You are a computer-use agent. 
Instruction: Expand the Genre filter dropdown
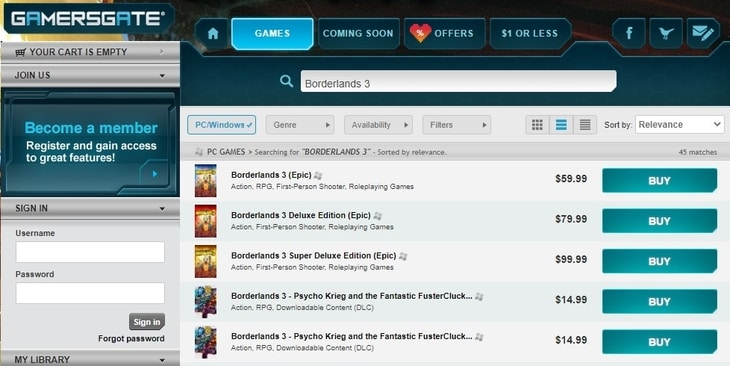300,125
